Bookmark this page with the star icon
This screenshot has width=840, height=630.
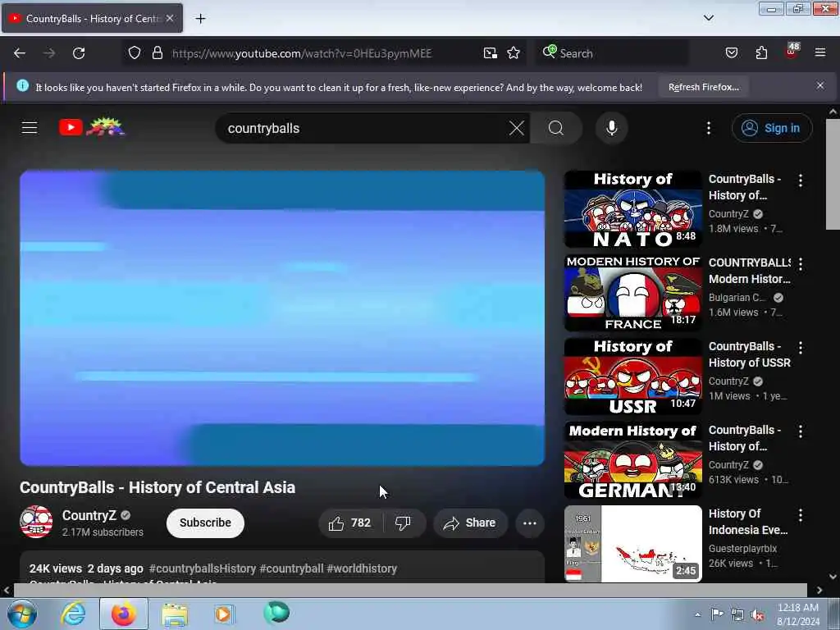coord(514,52)
